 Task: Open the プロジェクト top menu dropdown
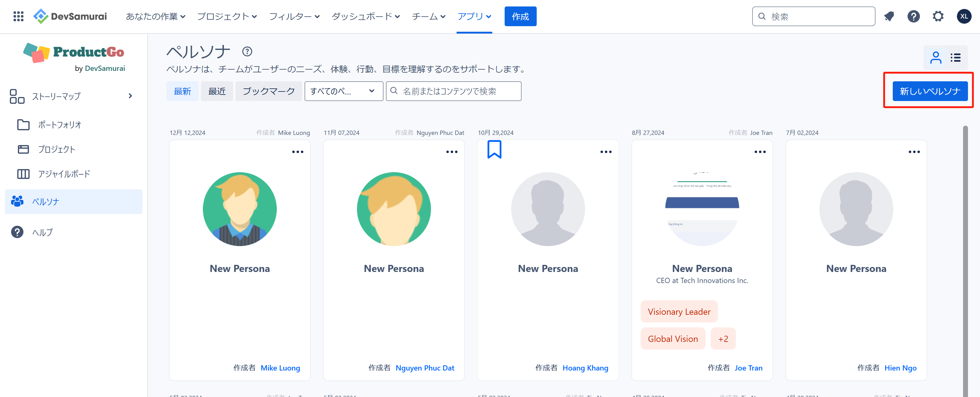coord(227,16)
